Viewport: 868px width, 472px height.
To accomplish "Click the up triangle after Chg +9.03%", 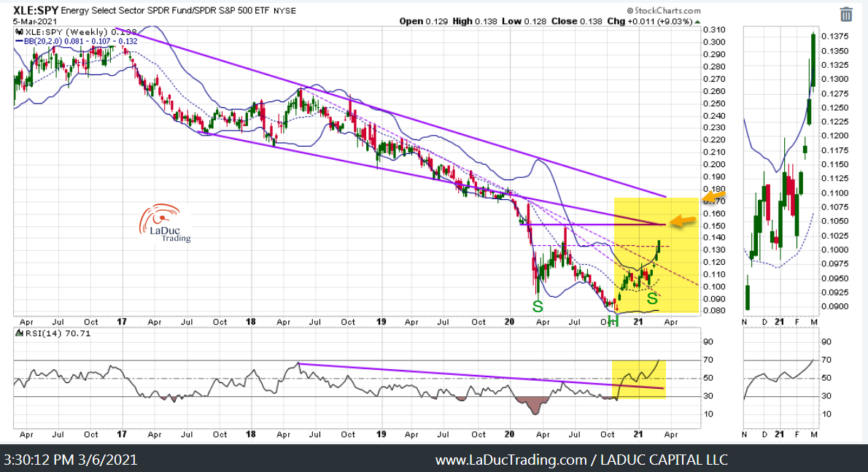I will 697,22.
